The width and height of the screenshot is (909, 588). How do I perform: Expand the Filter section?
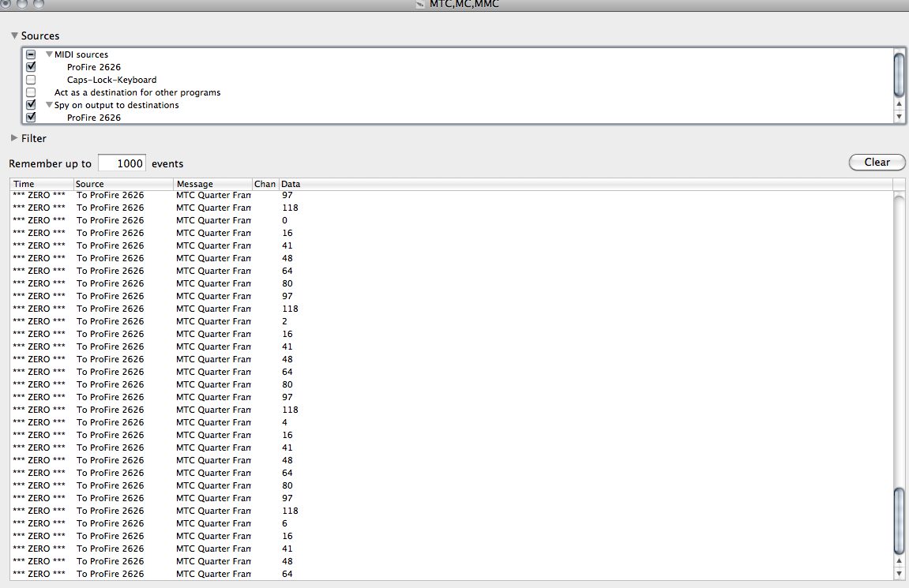(x=14, y=138)
